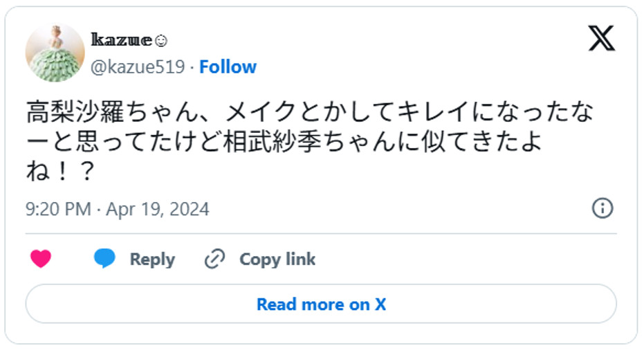Click the display name "kazue"
Screen dimensions: 644x355
[x=121, y=40]
